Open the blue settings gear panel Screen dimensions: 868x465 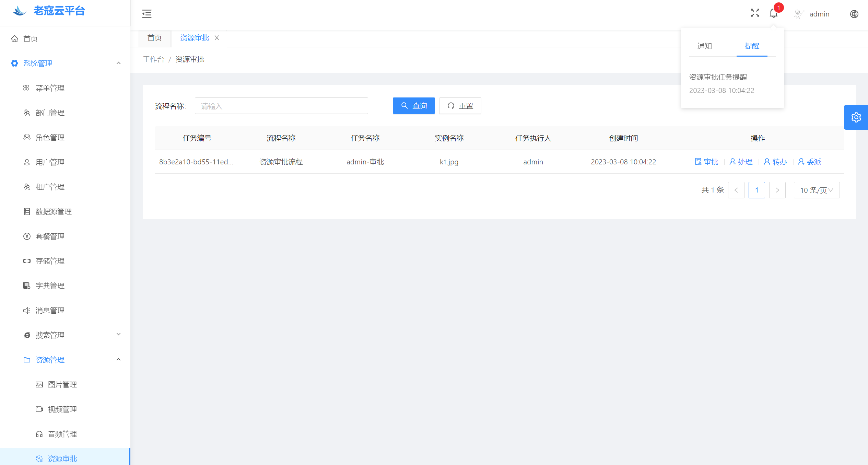(x=856, y=117)
